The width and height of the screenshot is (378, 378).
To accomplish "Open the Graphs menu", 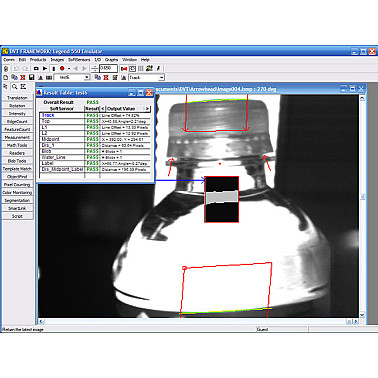I will [111, 60].
